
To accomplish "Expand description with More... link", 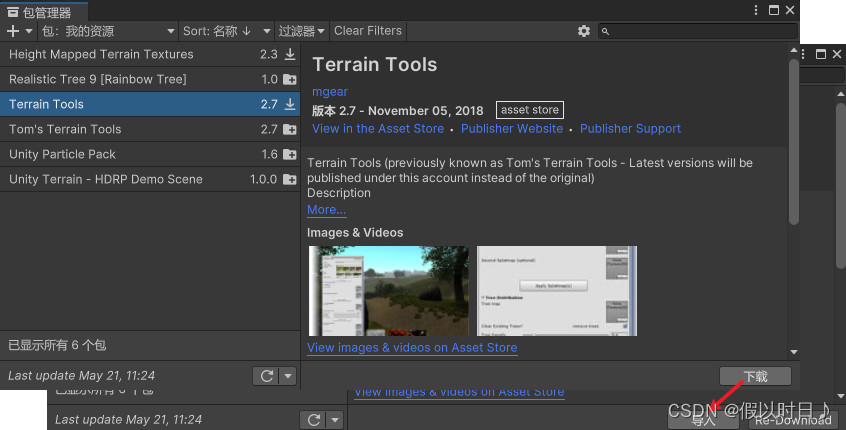I will coord(326,209).
